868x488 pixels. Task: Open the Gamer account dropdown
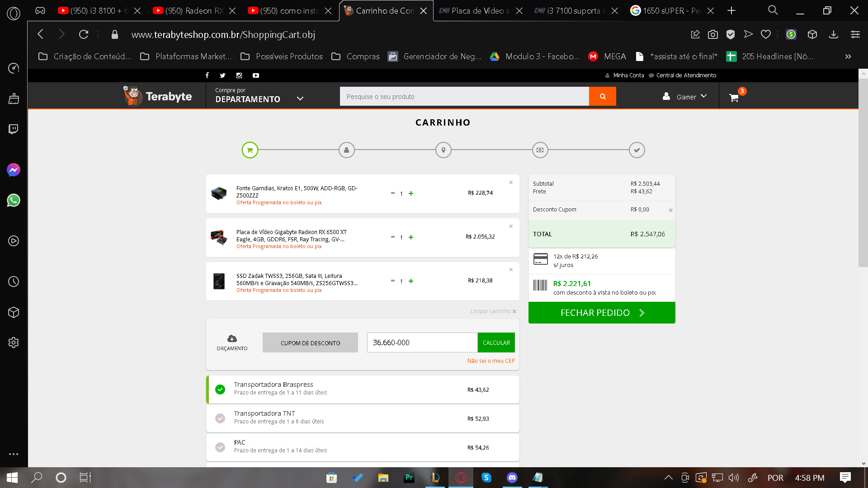point(684,97)
